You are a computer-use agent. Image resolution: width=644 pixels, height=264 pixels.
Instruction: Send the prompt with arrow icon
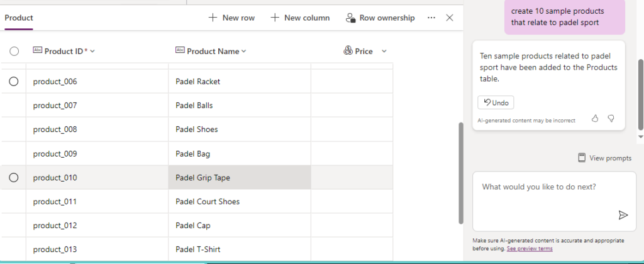(623, 215)
